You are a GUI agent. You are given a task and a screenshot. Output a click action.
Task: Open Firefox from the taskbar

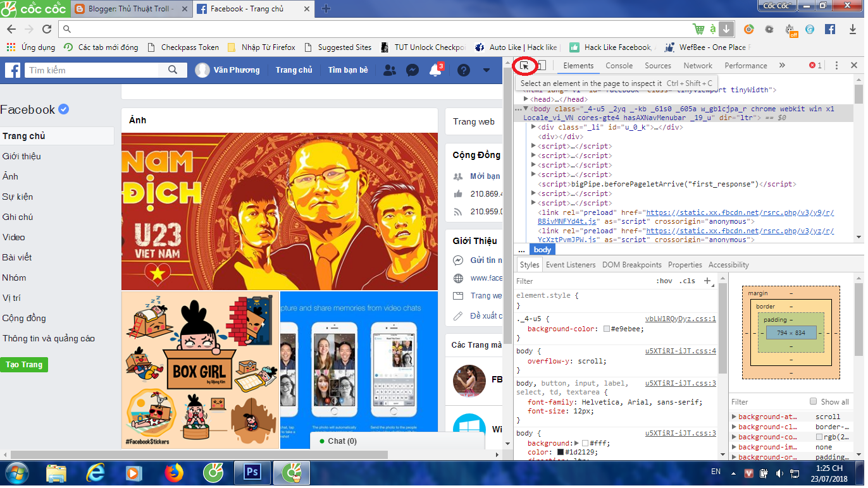click(173, 473)
